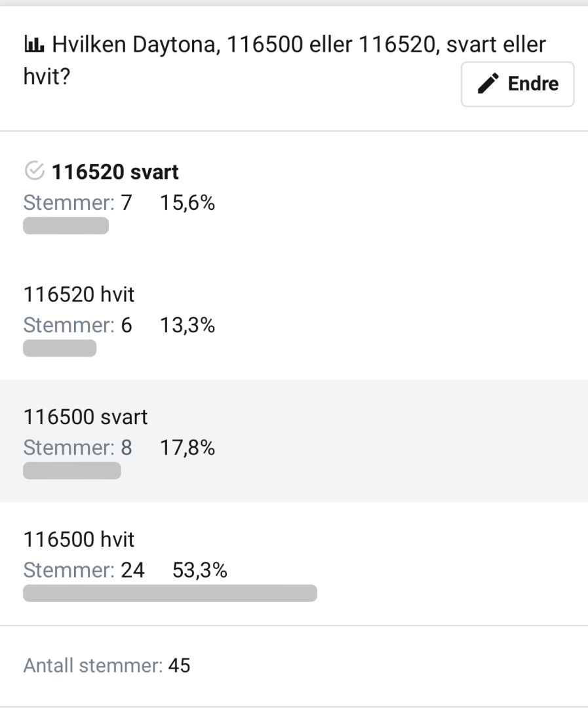Click the 15,6% percentage label
Viewport: 588px width, 708px height.
point(187,203)
